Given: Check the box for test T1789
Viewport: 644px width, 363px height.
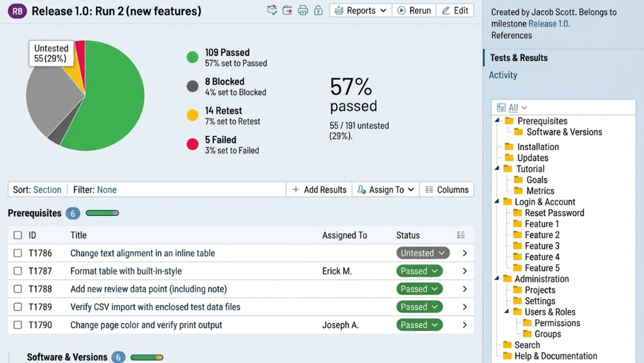Looking at the screenshot, I should coord(18,307).
